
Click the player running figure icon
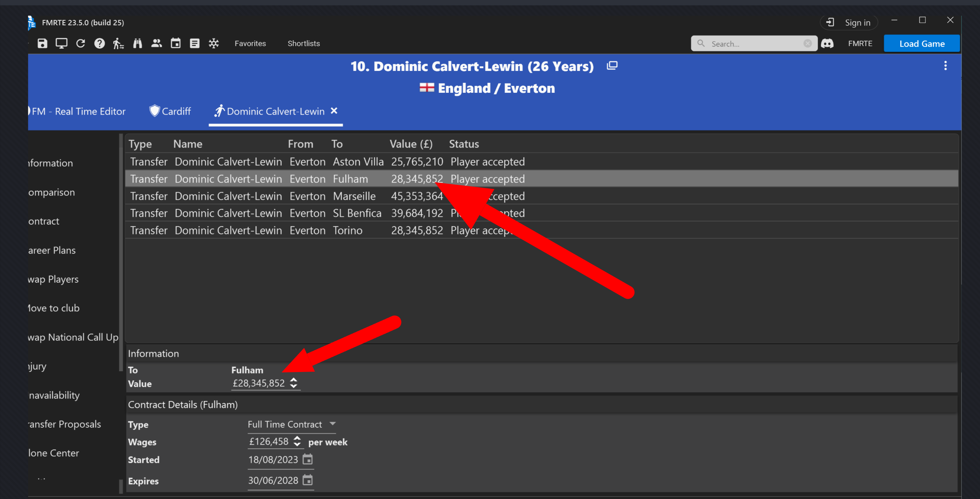pos(118,43)
